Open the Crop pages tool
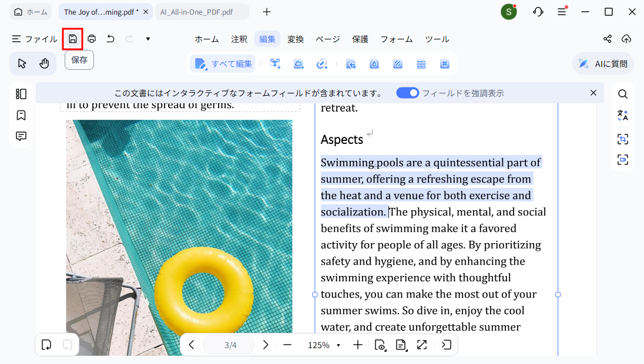The image size is (644, 364). pyautogui.click(x=351, y=63)
